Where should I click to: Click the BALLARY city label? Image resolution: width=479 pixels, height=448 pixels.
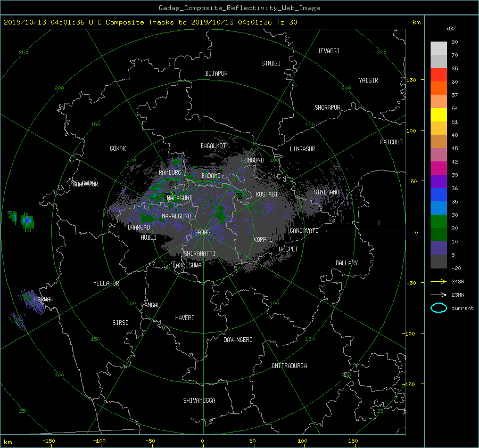pyautogui.click(x=346, y=263)
